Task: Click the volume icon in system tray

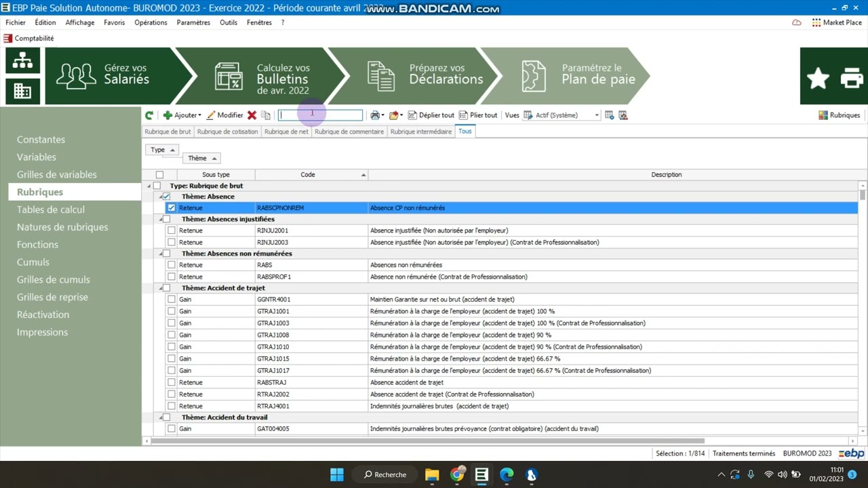Action: coord(783,474)
